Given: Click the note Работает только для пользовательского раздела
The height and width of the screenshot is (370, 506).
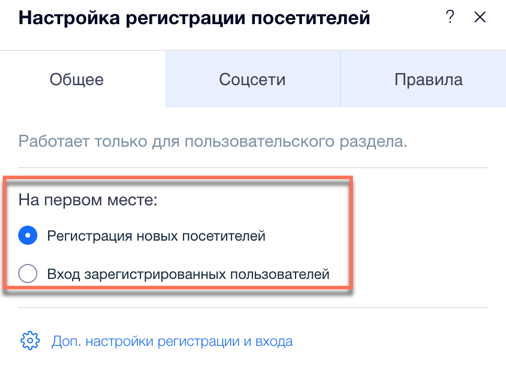Looking at the screenshot, I should pos(213,141).
